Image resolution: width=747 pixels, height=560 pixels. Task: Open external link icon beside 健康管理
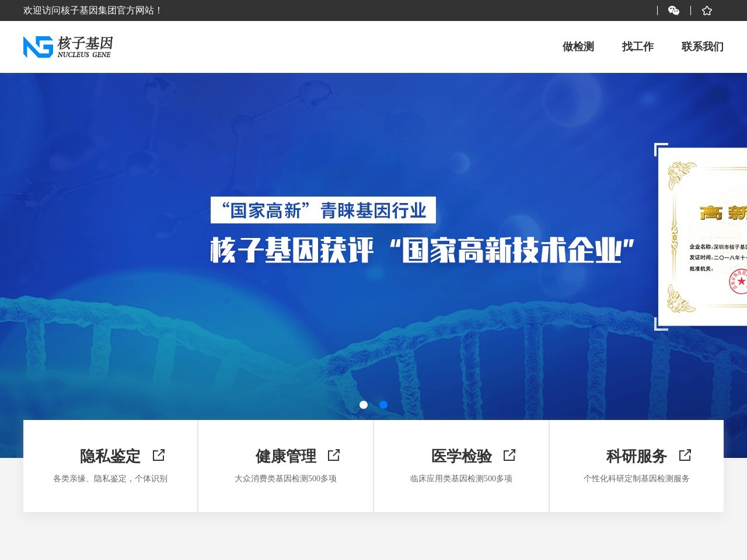tap(334, 455)
